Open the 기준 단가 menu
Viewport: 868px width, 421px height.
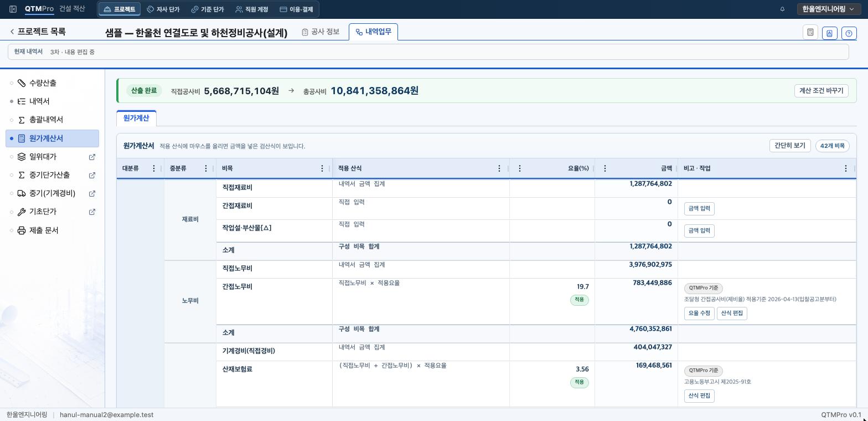click(x=208, y=9)
